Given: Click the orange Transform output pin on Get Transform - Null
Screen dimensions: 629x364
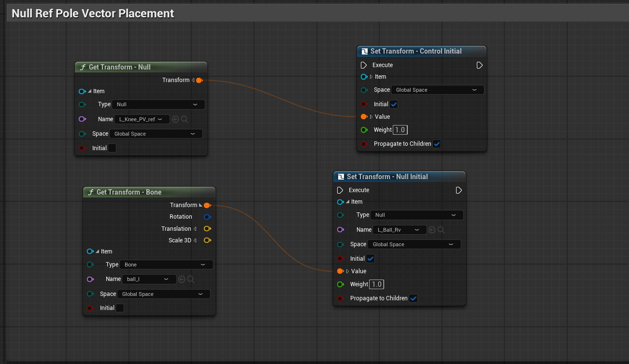Looking at the screenshot, I should pos(199,80).
